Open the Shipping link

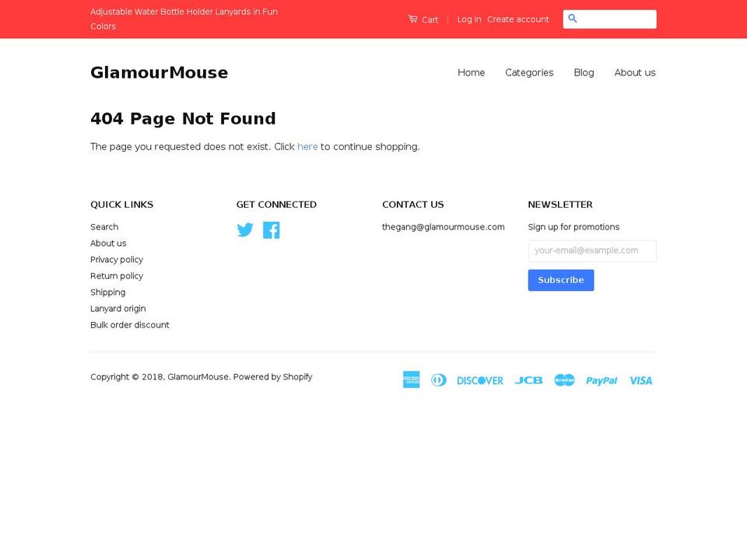[107, 292]
